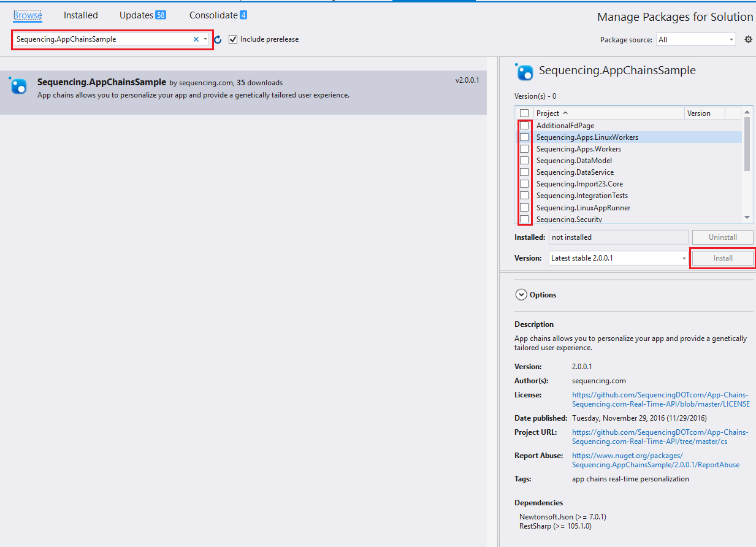Check the select-all Project header checkbox
The width and height of the screenshot is (756, 547).
(524, 113)
